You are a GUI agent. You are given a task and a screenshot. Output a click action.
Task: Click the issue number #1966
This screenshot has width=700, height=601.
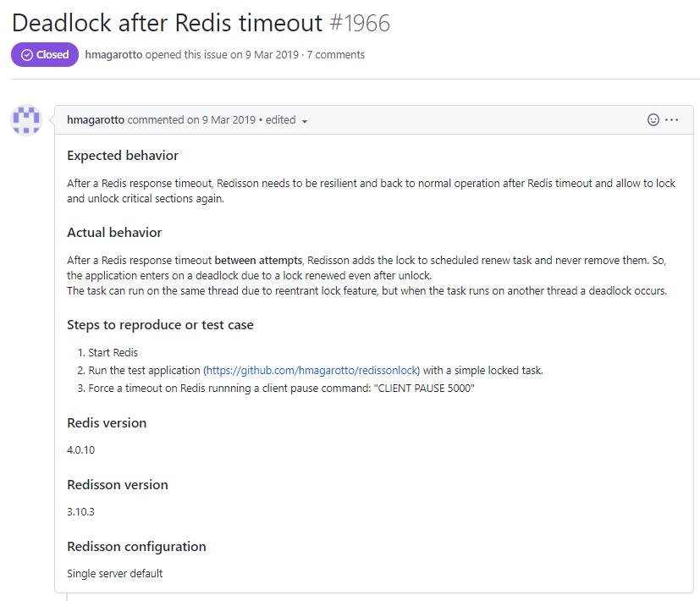[360, 22]
